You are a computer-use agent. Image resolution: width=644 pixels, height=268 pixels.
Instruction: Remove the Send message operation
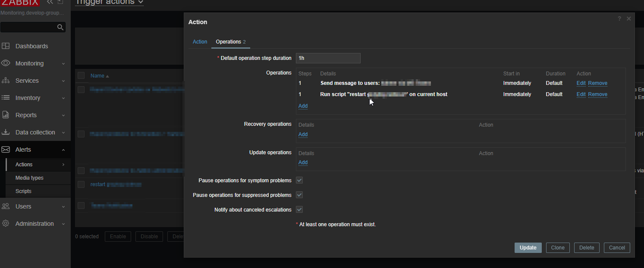coord(597,83)
